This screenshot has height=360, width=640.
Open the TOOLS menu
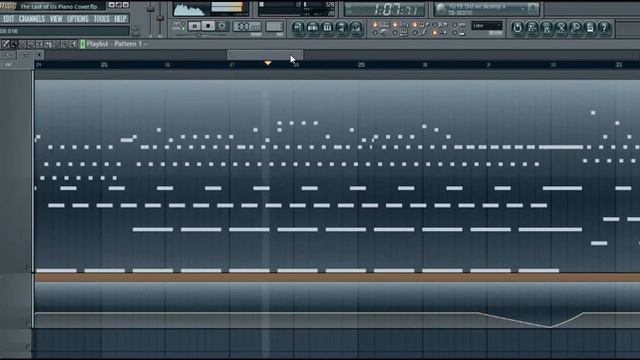click(101, 19)
